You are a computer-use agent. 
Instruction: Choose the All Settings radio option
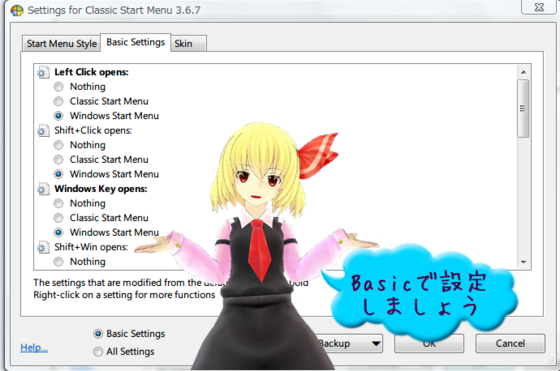[x=98, y=352]
